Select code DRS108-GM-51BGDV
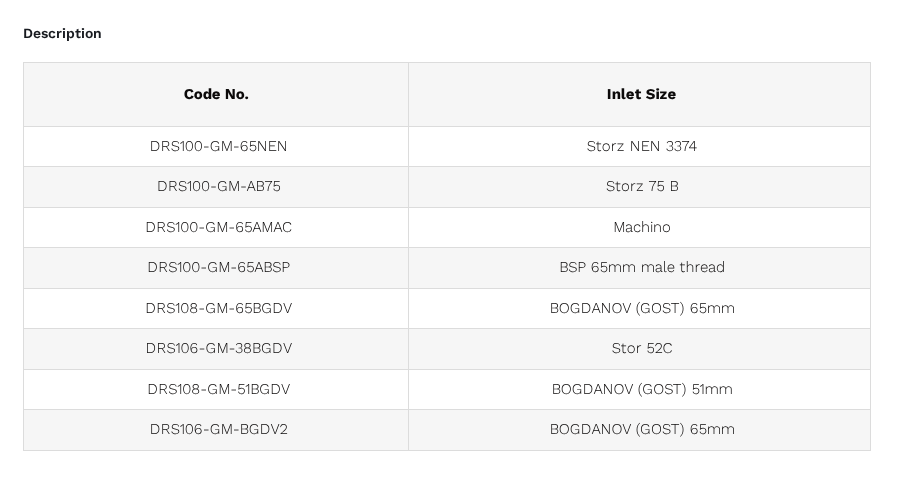This screenshot has height=480, width=902. tap(218, 389)
